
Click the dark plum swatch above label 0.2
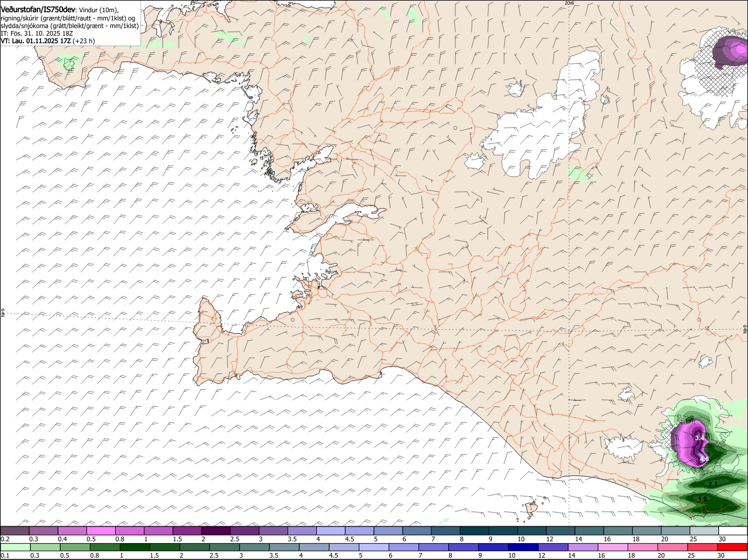[15, 531]
